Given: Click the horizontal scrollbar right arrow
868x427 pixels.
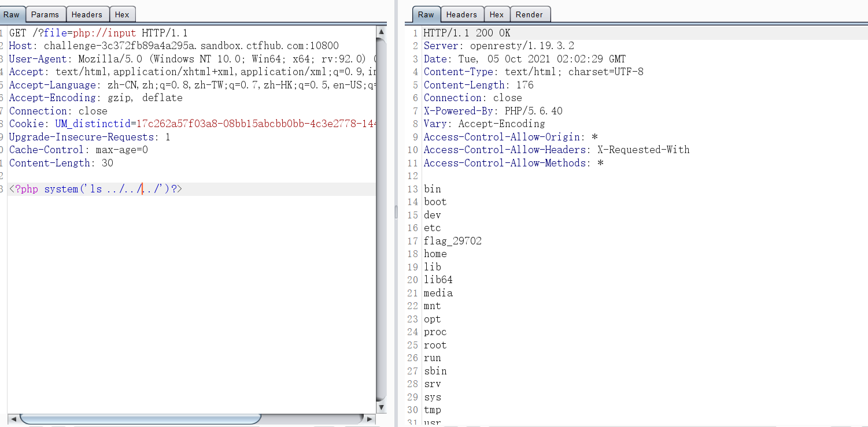Looking at the screenshot, I should click(x=370, y=418).
